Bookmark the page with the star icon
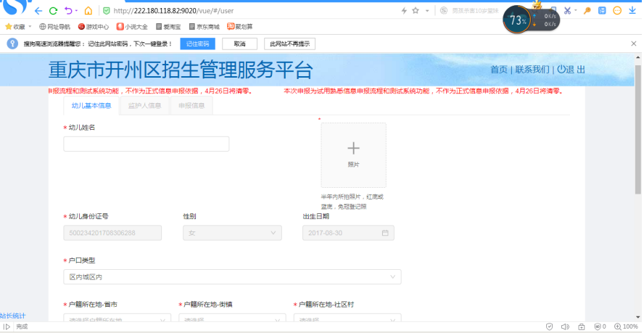Screen dimensions: 644x333 click(416, 11)
